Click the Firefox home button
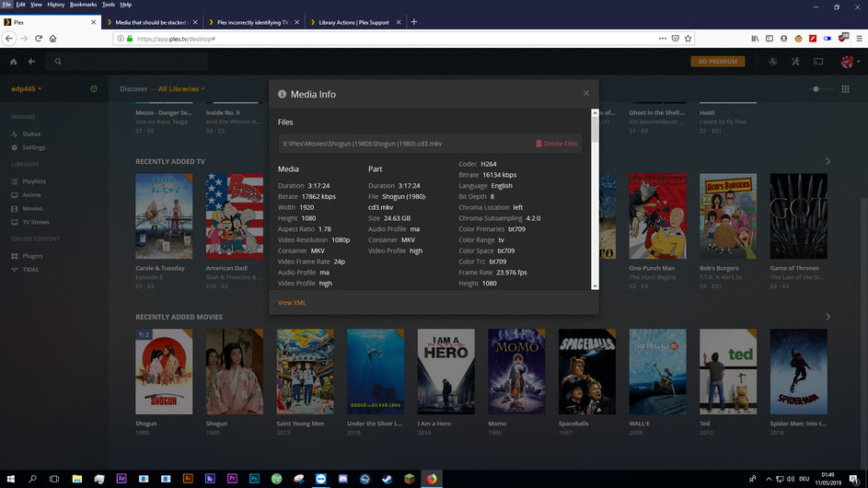The width and height of the screenshot is (868, 488). pos(53,39)
